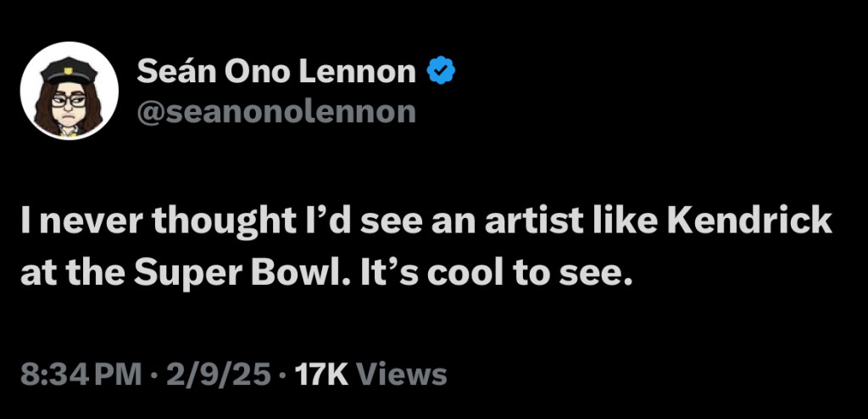Open the cartoon profile avatar picture
Image resolution: width=868 pixels, height=419 pixels.
click(x=70, y=90)
